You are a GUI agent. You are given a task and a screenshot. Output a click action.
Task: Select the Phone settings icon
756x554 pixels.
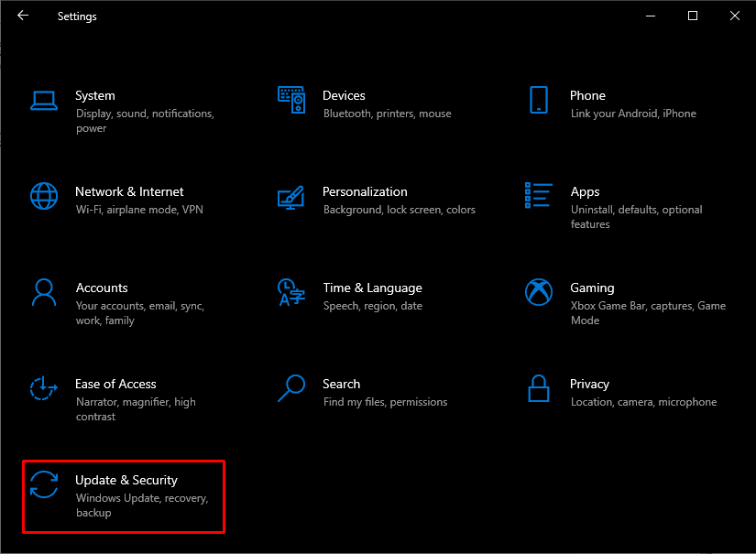[x=539, y=101]
